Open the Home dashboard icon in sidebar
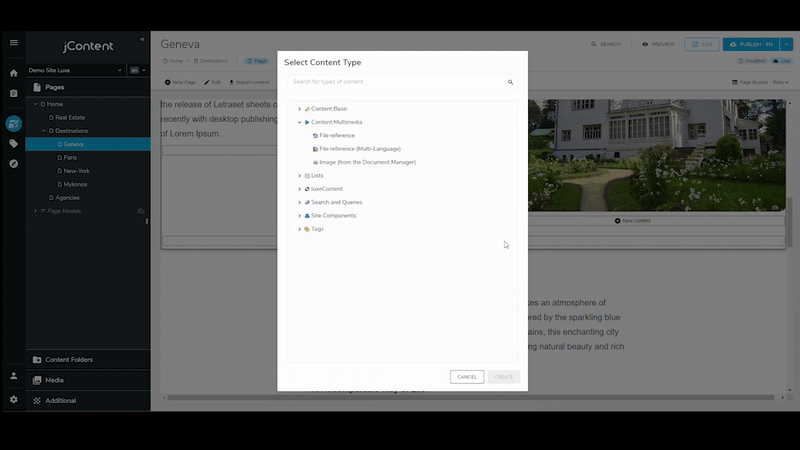 point(13,73)
